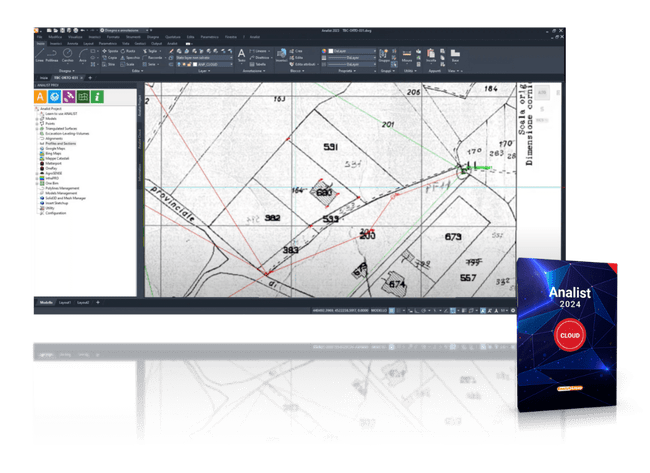The image size is (650, 473).
Task: Expand the Disegna panel arrow
Action: click(74, 71)
